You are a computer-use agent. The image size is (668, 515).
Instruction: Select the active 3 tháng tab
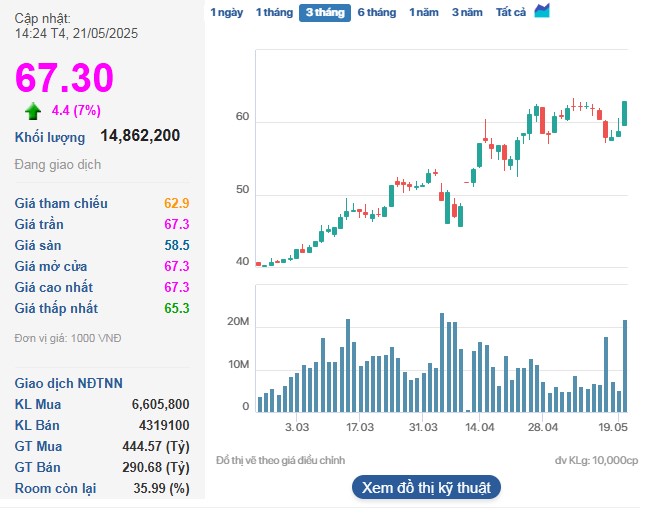(324, 12)
